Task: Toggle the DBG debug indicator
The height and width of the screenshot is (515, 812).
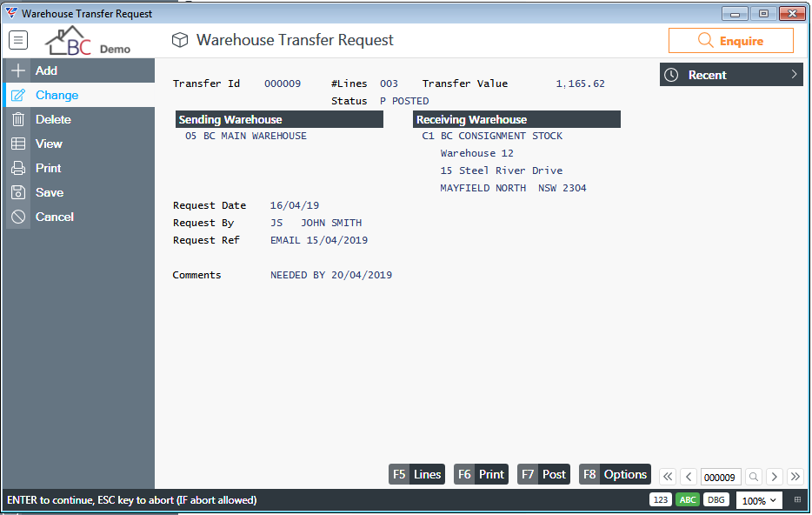Action: pos(716,499)
